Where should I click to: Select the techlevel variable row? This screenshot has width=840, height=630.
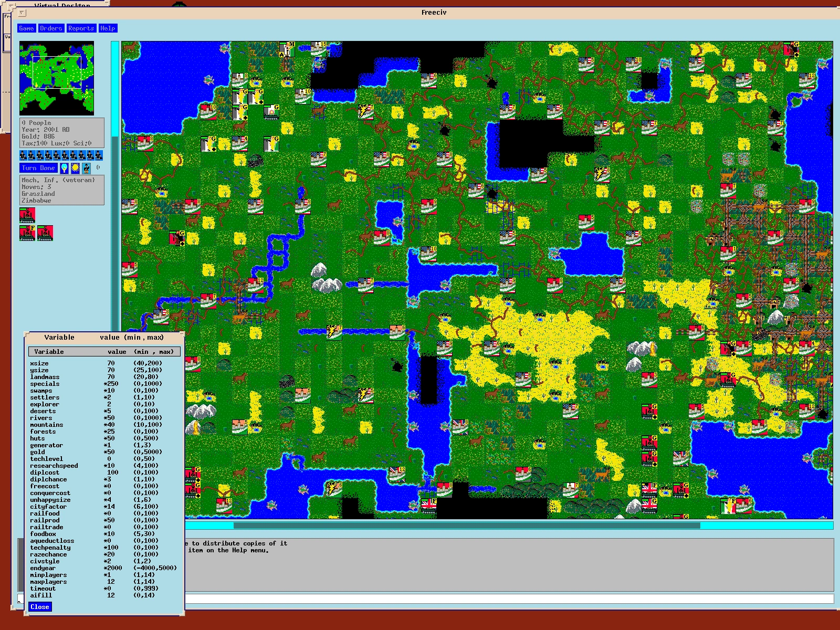coord(104,459)
